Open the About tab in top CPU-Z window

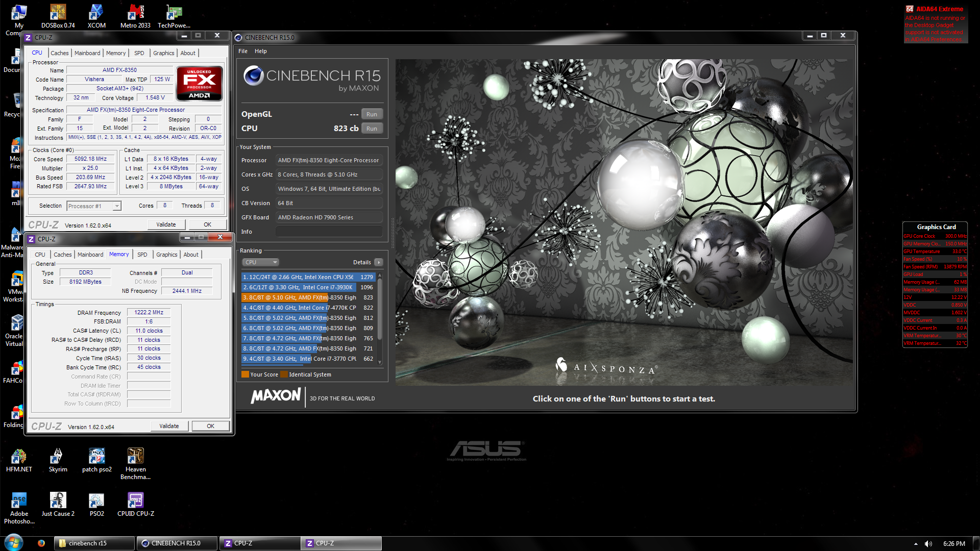(x=188, y=53)
